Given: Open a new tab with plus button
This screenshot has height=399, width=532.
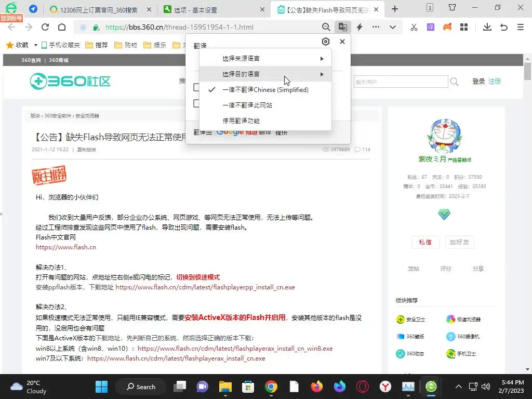Looking at the screenshot, I should (395, 9).
